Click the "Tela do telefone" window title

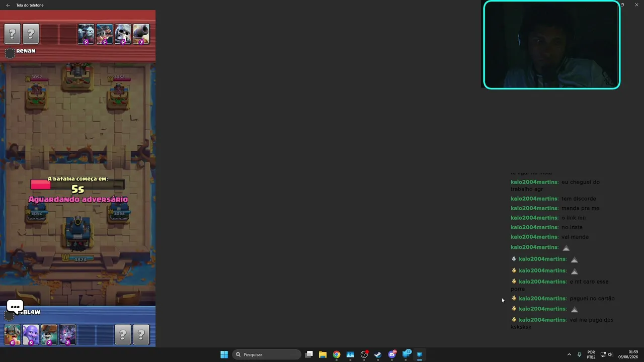pos(30,5)
